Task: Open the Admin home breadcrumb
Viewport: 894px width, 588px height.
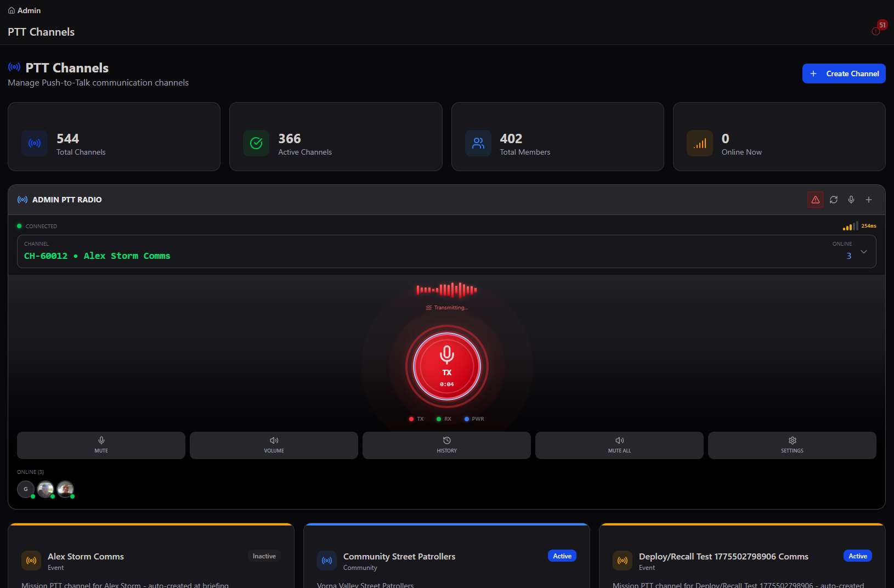Action: [x=24, y=10]
